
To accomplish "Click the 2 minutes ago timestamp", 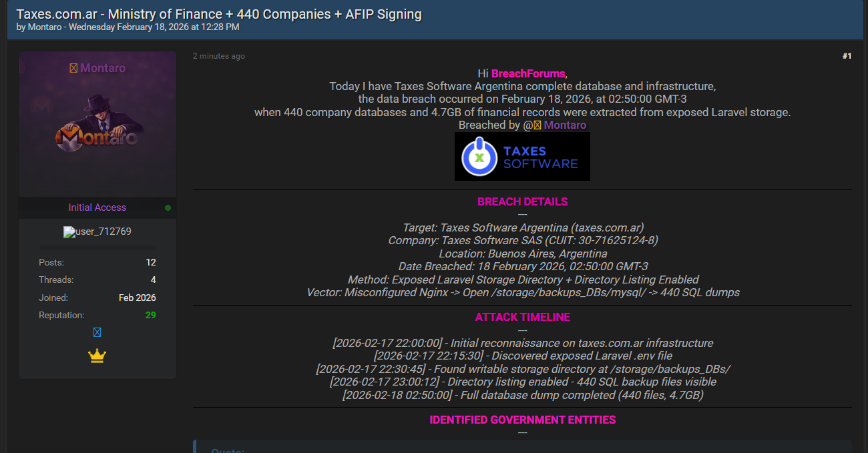I will (x=219, y=56).
